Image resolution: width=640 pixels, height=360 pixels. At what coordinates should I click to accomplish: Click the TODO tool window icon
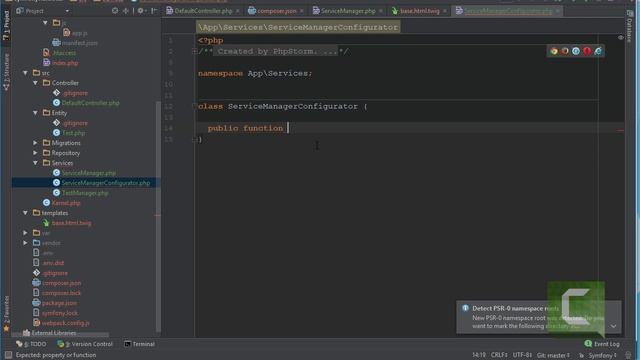(19, 344)
